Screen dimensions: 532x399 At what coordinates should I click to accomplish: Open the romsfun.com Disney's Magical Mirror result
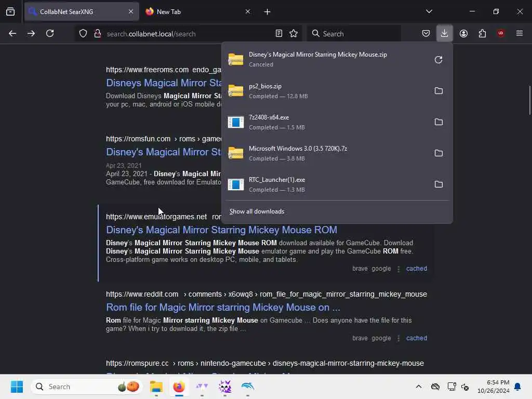pos(164,152)
